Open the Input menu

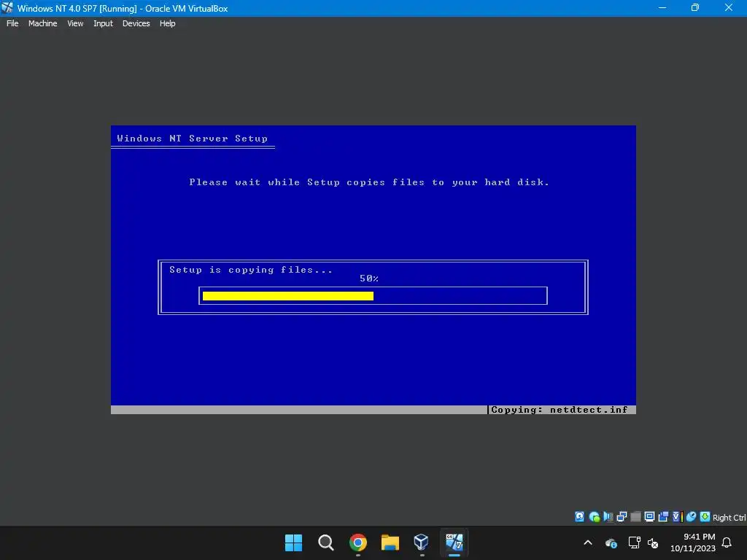point(103,23)
